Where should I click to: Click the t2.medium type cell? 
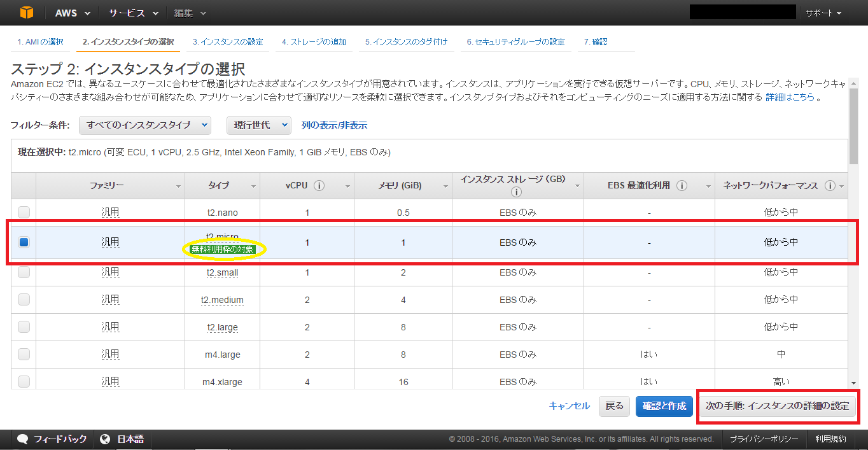[x=222, y=300]
